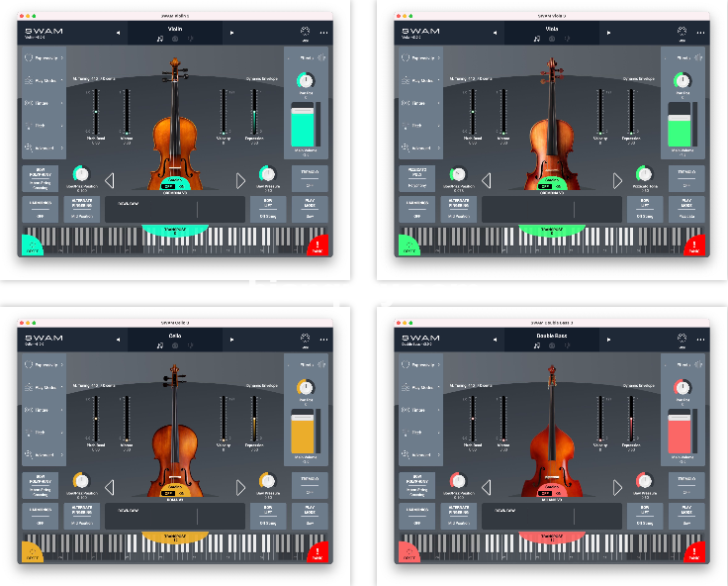Click left arrow beside cello image
Image resolution: width=728 pixels, height=586 pixels.
click(x=110, y=487)
